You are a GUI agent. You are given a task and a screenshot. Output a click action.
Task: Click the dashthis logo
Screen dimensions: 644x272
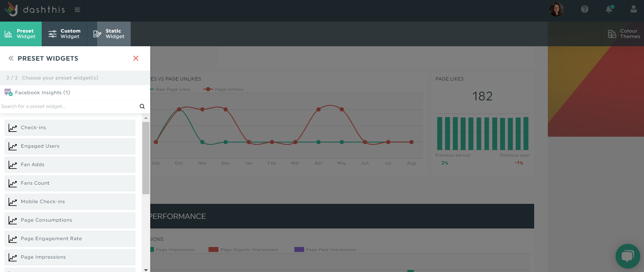click(35, 10)
